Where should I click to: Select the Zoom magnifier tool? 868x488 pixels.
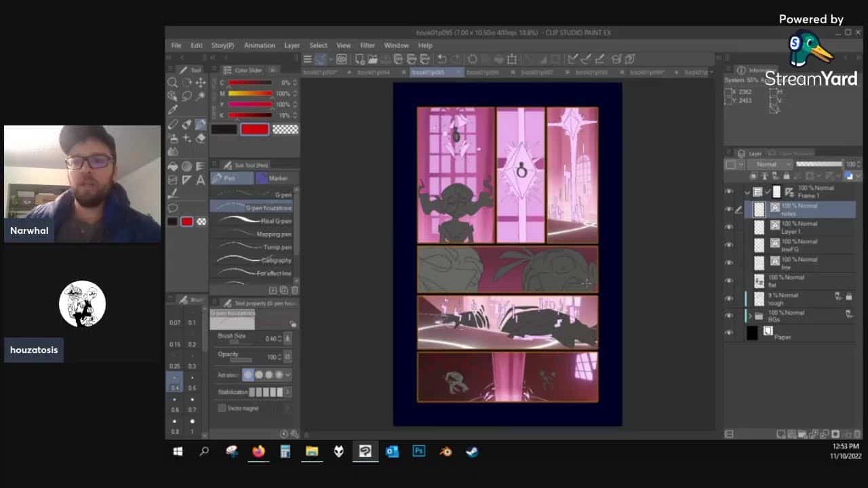[x=173, y=83]
